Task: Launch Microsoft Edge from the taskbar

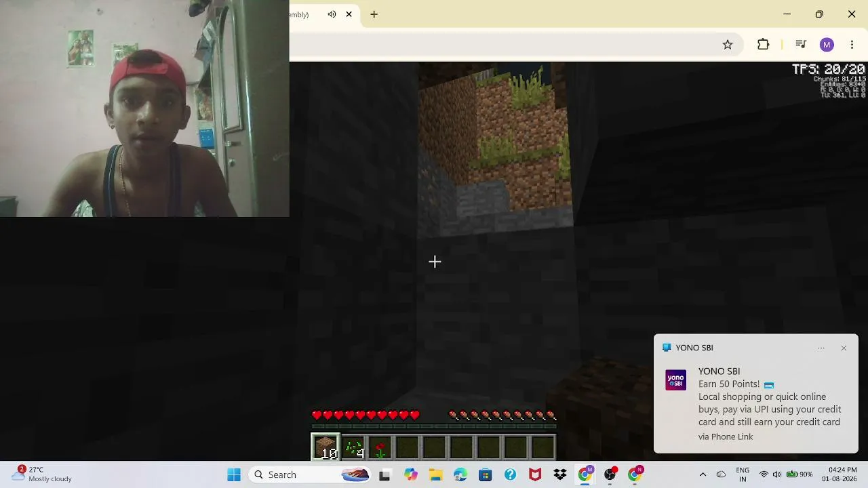Action: 460,474
